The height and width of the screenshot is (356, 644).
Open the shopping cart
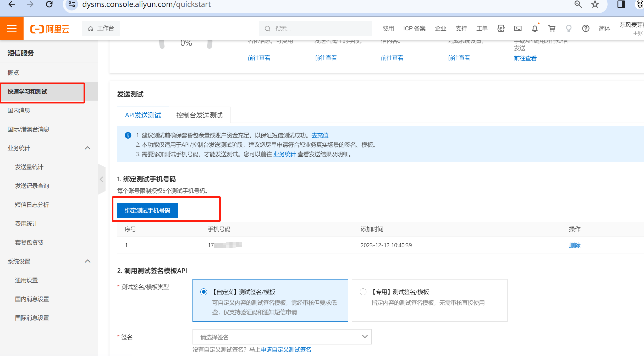tap(552, 28)
